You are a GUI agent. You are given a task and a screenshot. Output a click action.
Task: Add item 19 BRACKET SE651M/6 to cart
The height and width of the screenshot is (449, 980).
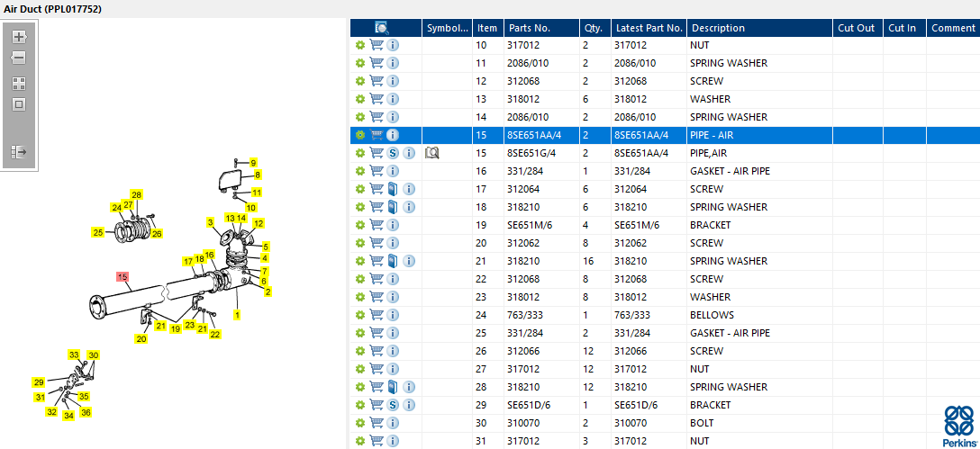pos(377,225)
